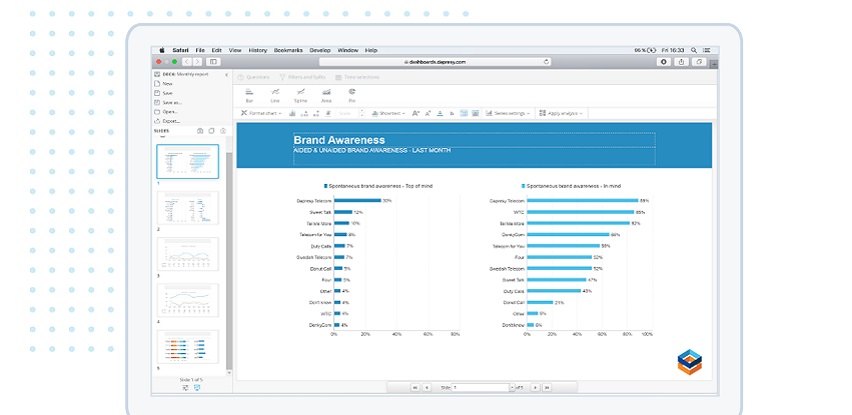
Task: Select the Bar chart type
Action: (x=249, y=96)
